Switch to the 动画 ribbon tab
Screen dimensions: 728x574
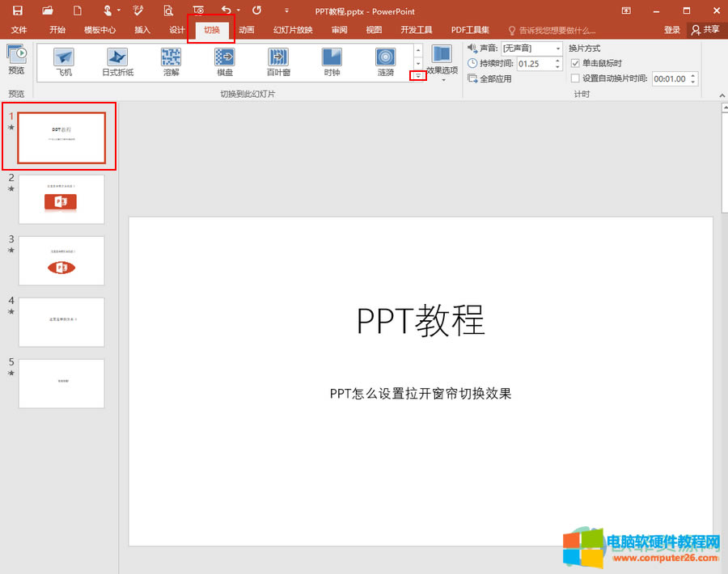coord(246,30)
